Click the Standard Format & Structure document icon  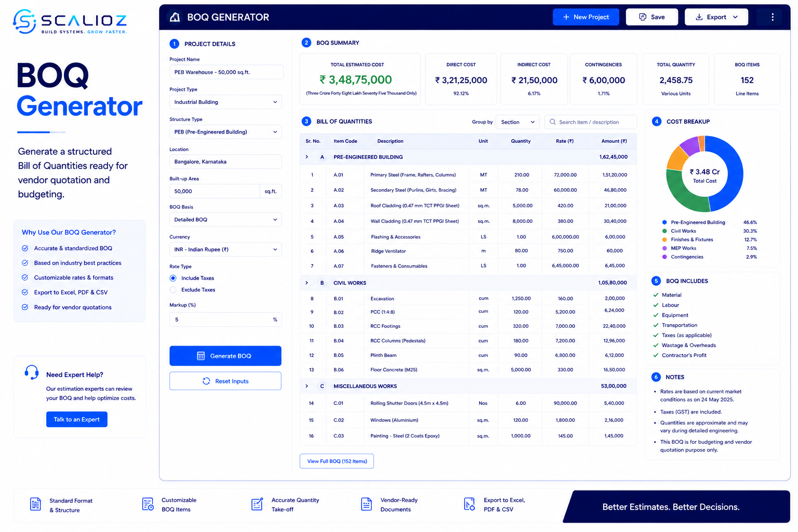(x=35, y=504)
